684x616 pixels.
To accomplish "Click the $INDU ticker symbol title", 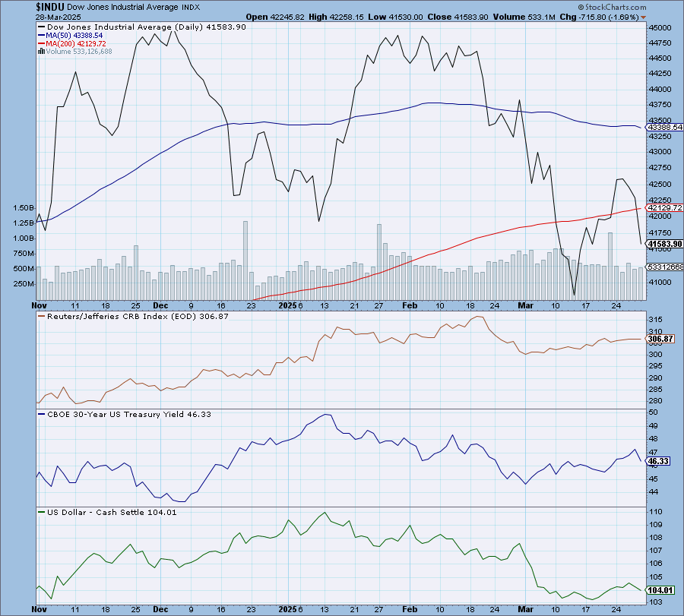I will 50,7.
